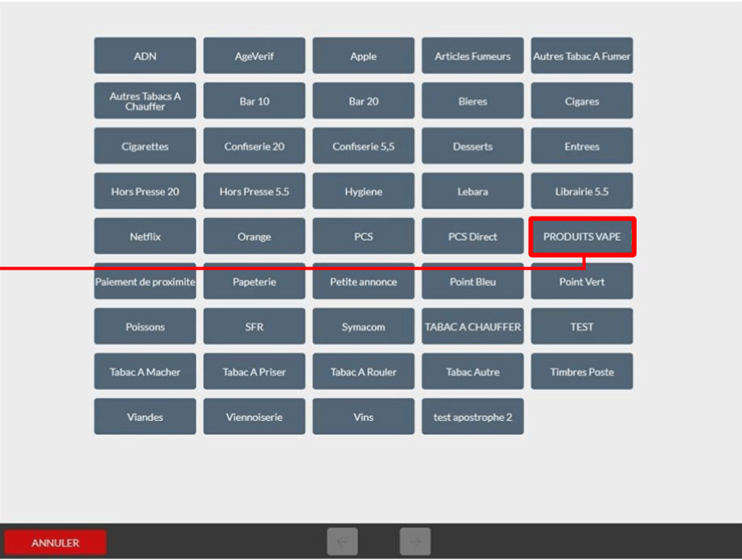Open the Cigarettes category
The image size is (742, 560).
[145, 146]
